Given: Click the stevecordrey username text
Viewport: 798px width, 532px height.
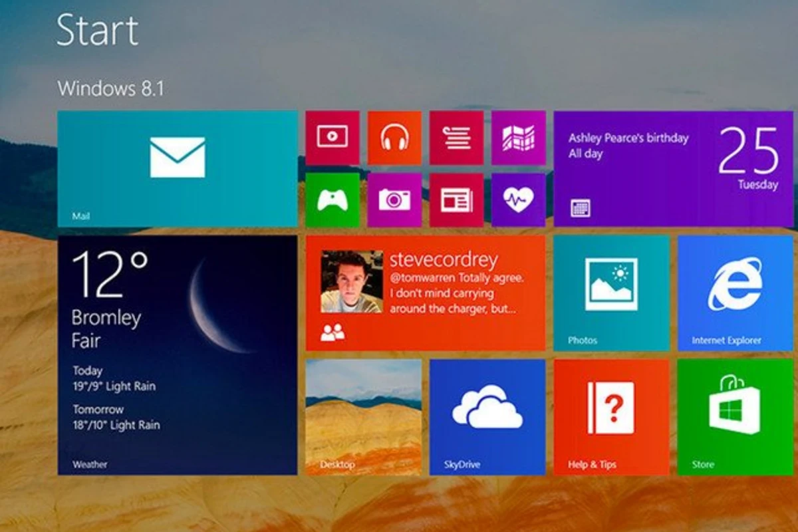Looking at the screenshot, I should (x=444, y=259).
